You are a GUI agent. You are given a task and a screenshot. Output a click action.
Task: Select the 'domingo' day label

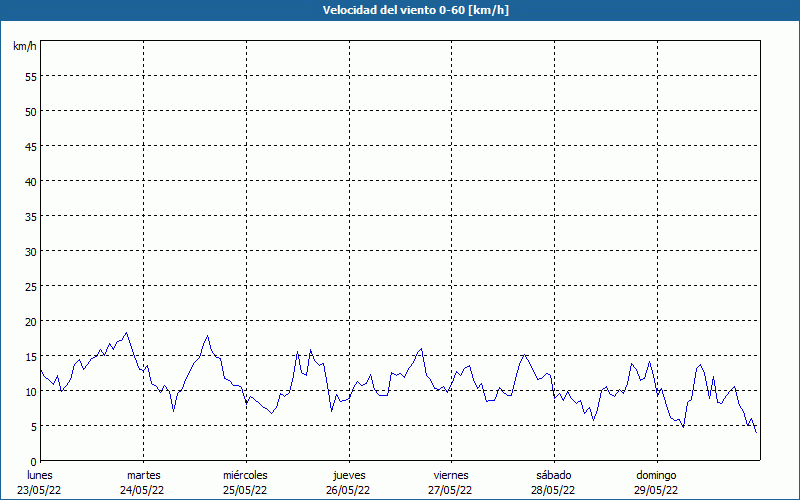coord(656,476)
